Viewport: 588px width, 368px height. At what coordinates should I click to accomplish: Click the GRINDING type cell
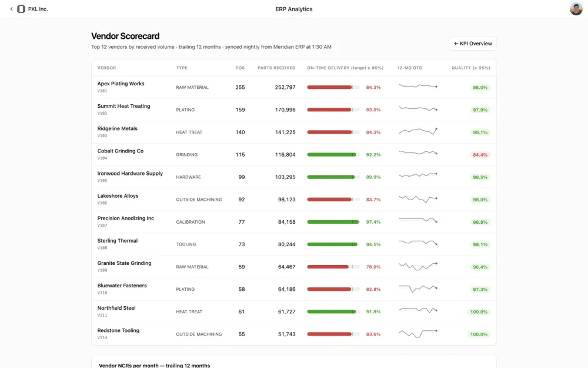187,155
